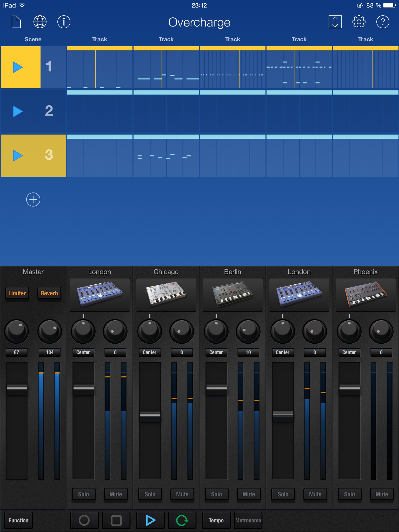Viewport: 399px width, 532px height.
Task: Open the new document file icon
Action: pos(16,22)
